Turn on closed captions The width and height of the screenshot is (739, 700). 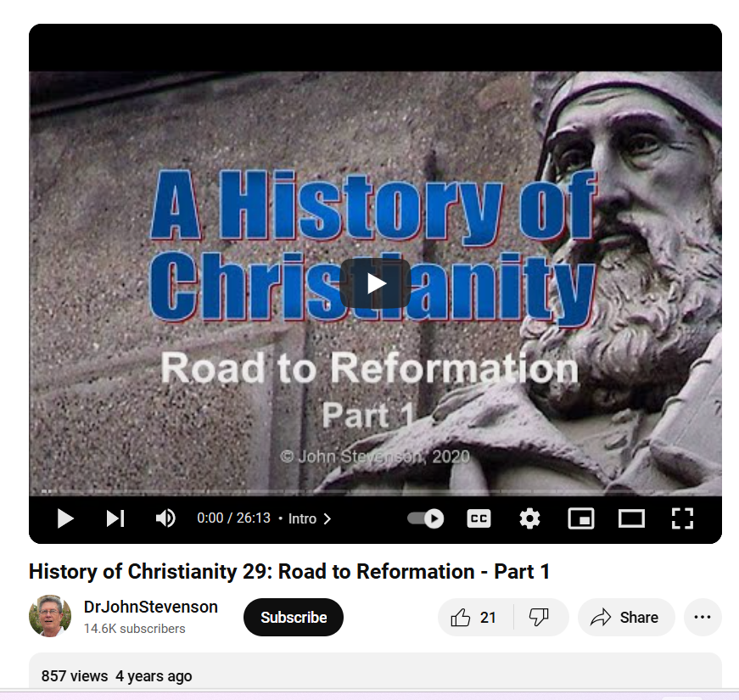pos(479,518)
